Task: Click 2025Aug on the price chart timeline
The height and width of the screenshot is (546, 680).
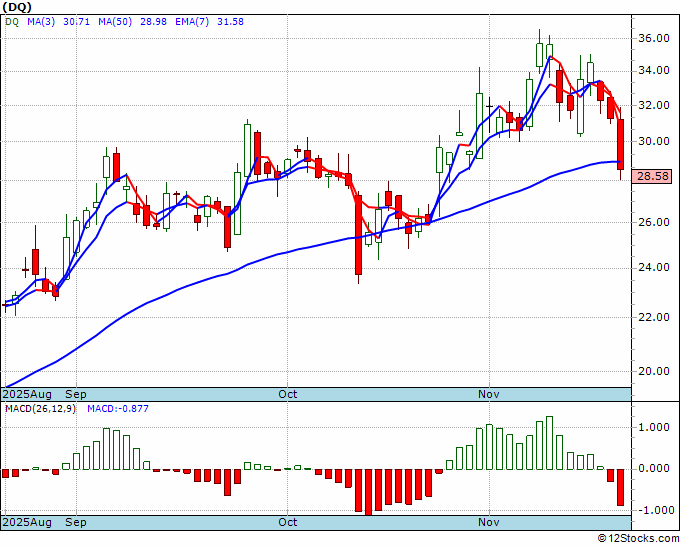Action: (x=27, y=394)
